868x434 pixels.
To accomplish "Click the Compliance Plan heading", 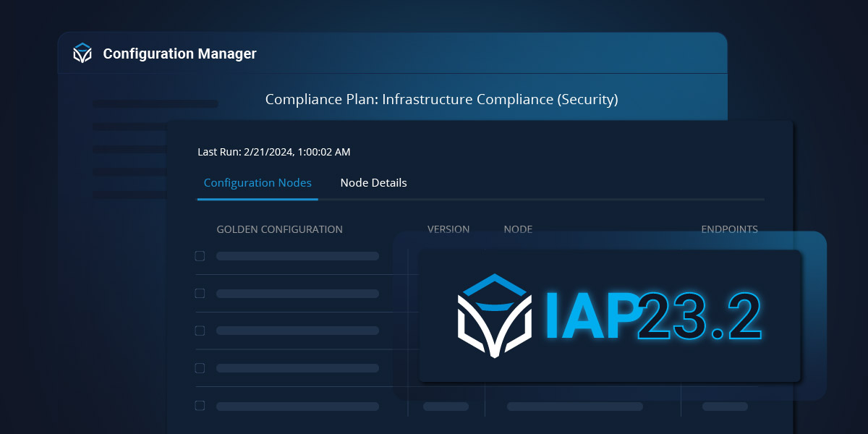I will (441, 99).
